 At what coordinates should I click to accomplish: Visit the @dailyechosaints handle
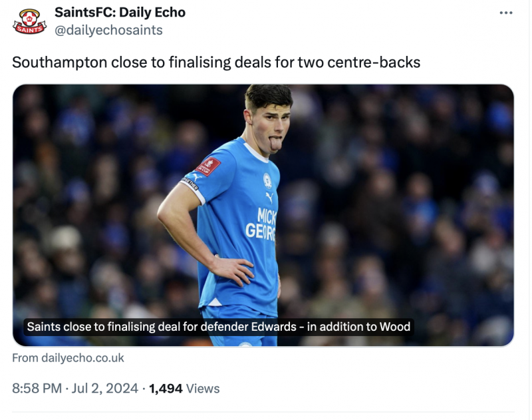108,30
